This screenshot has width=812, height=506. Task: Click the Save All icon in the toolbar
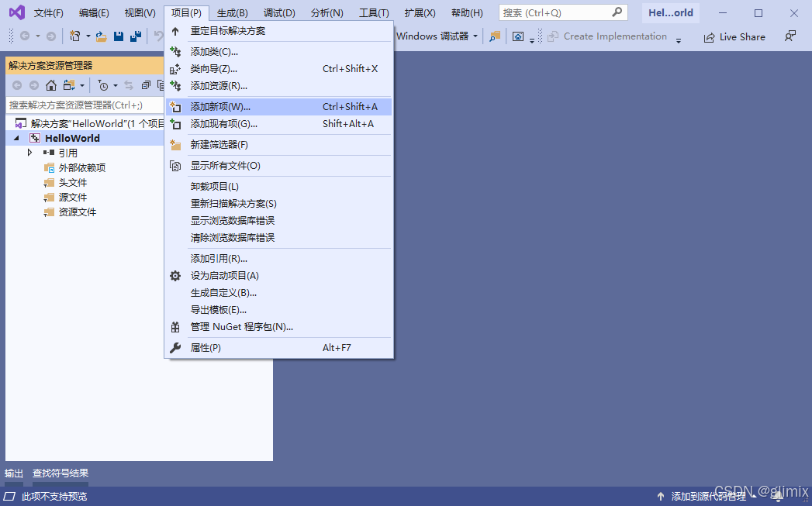point(137,36)
